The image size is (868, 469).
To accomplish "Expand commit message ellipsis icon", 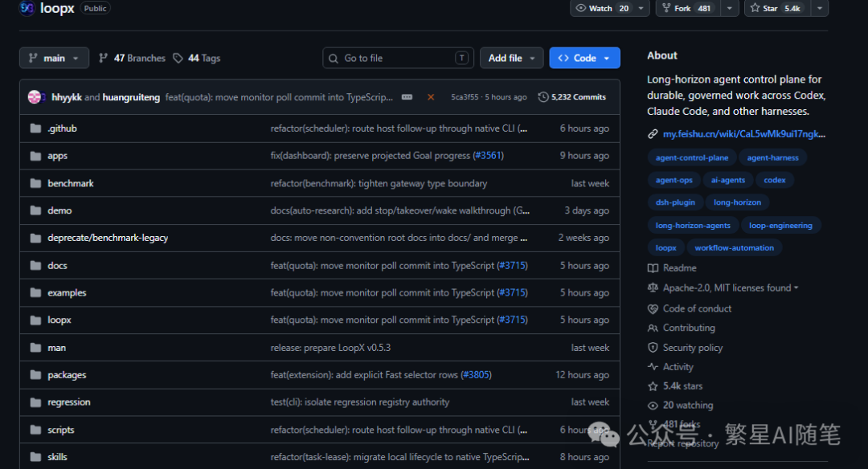I will (407, 97).
